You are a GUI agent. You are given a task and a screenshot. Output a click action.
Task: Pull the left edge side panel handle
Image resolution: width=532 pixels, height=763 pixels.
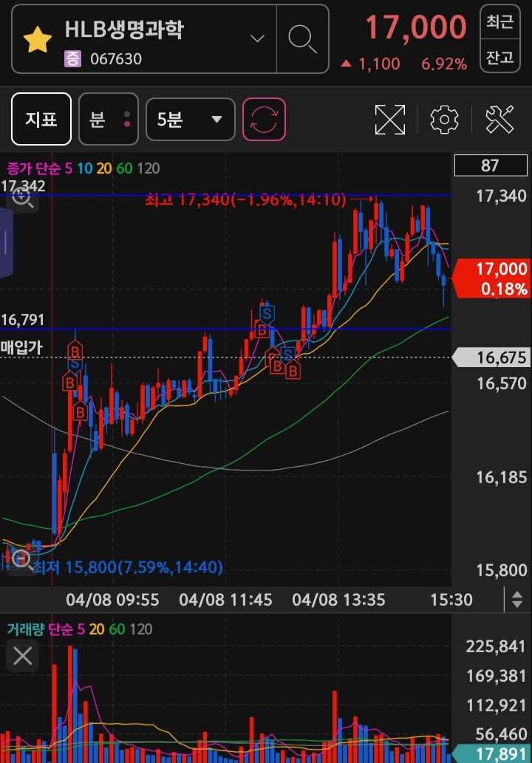click(6, 242)
